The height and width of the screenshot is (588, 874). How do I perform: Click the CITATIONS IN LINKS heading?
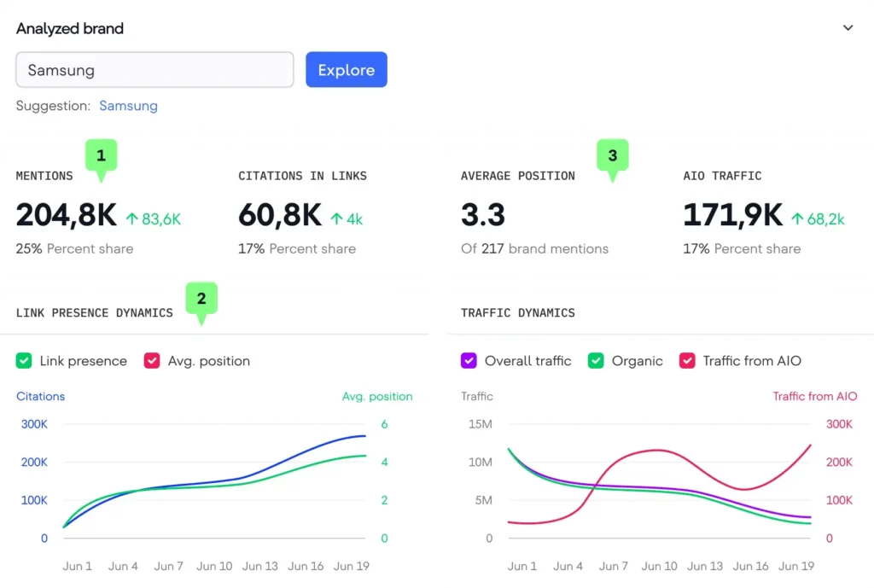[303, 176]
